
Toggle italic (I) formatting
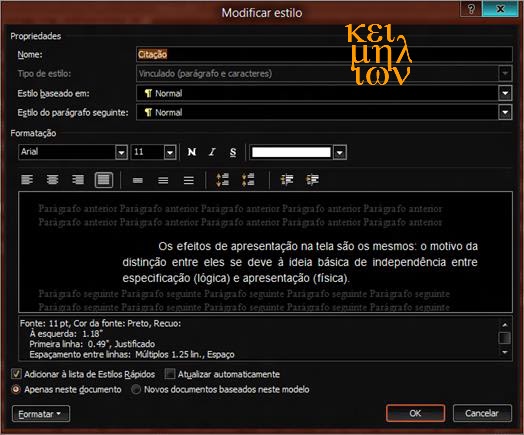[212, 152]
